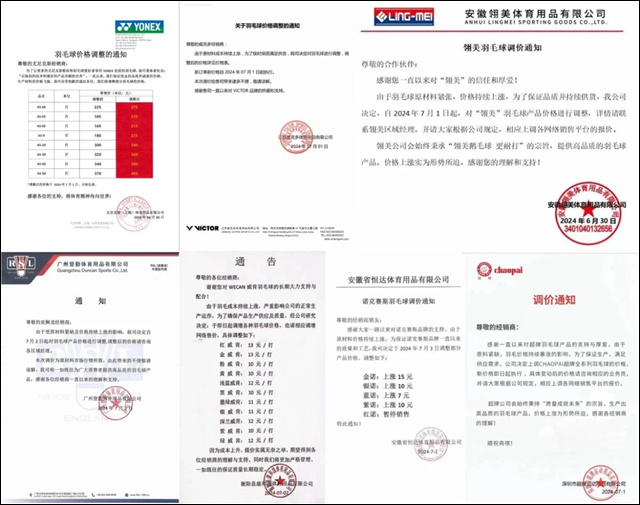Click the bottom red cell in Yonex table
Image resolution: width=640 pixels, height=505 pixels.
[134, 174]
